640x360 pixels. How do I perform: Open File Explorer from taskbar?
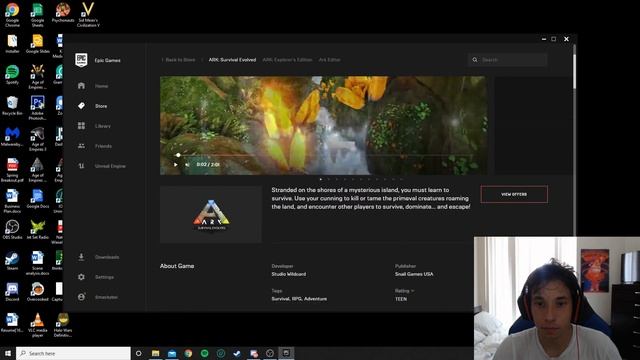point(156,353)
